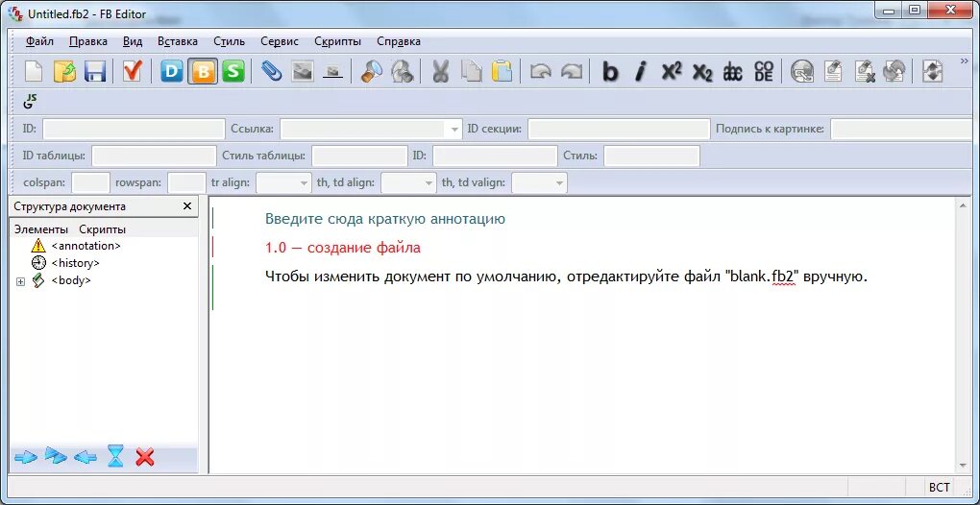Click the double right blue arrow icon
Viewport: 980px width, 505px height.
[x=56, y=458]
